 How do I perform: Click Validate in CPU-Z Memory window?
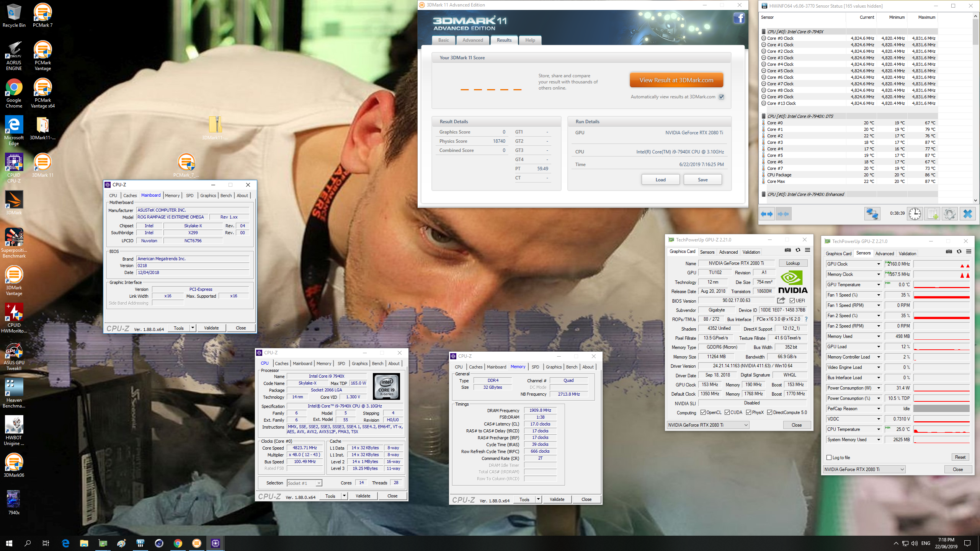click(x=557, y=499)
